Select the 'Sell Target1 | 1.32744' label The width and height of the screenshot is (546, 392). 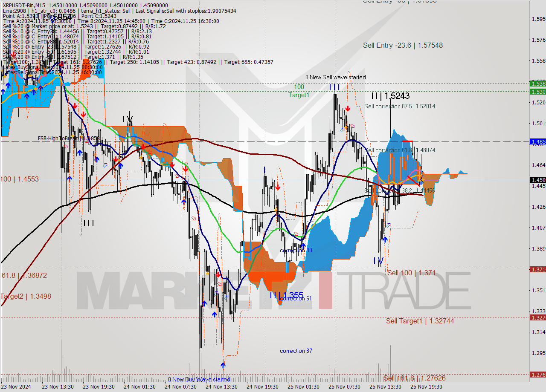point(420,321)
